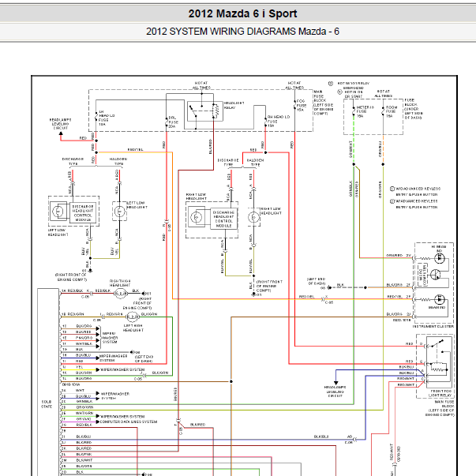
Task: Click the front fog light relay switch symbol
Action: pyautogui.click(x=437, y=343)
